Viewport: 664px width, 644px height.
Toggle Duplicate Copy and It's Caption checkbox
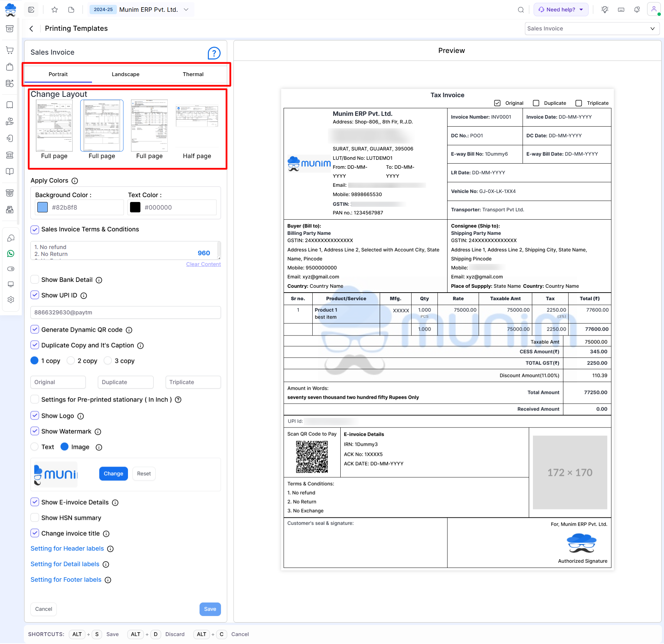(35, 345)
